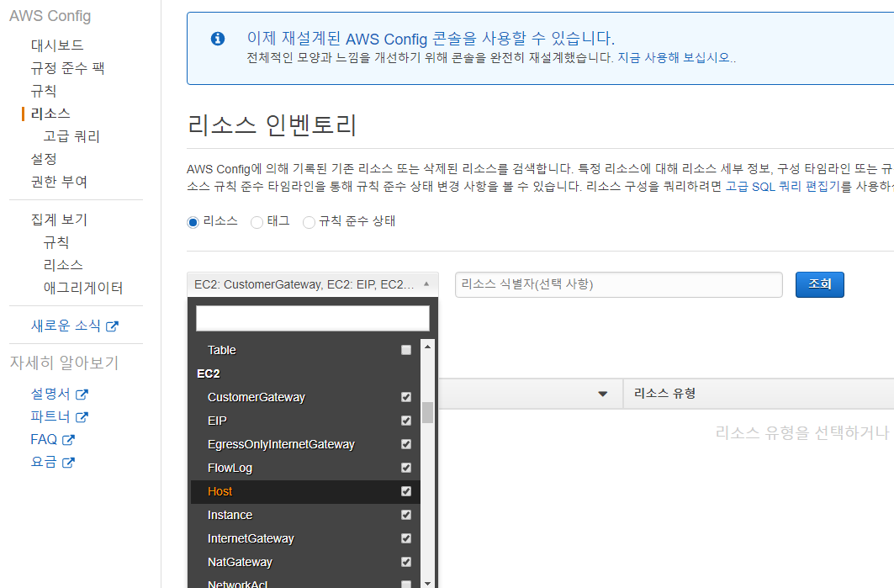Select the CustomerGateway list item label

[256, 398]
